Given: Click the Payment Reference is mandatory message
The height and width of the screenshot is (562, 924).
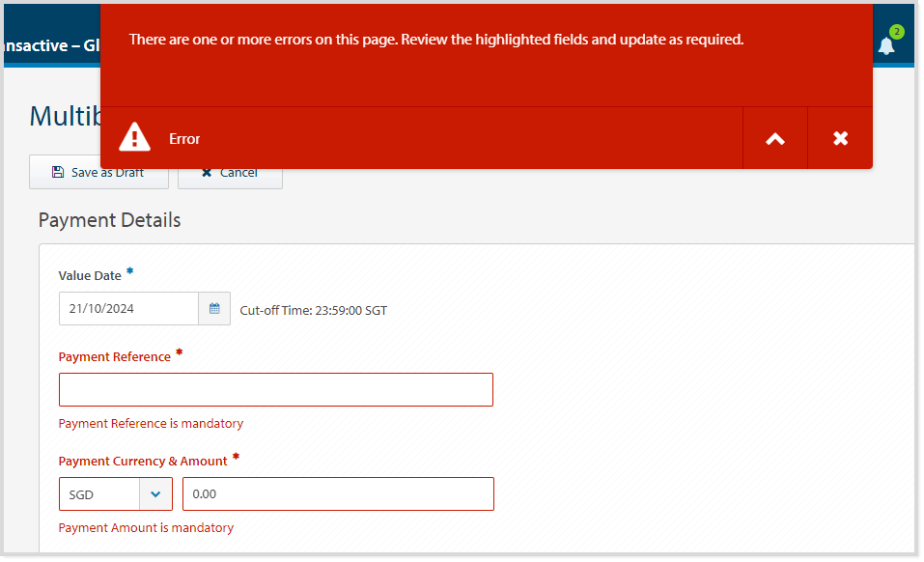Looking at the screenshot, I should click(151, 423).
